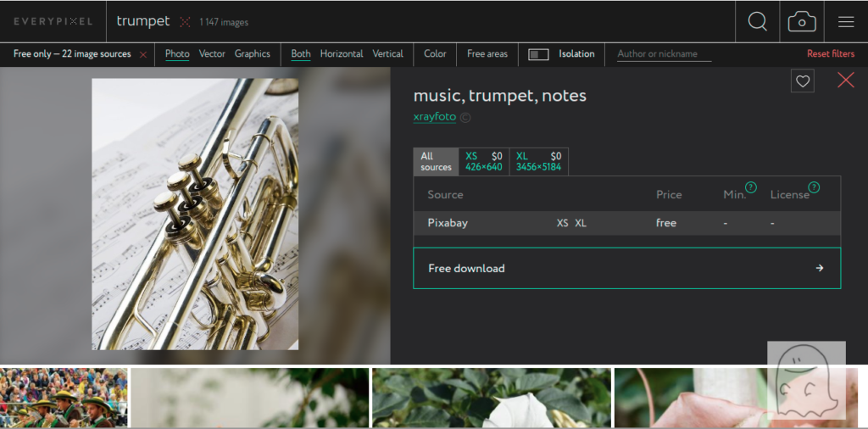Click the search magnifier icon
Screen dimensions: 868x429
(x=757, y=22)
